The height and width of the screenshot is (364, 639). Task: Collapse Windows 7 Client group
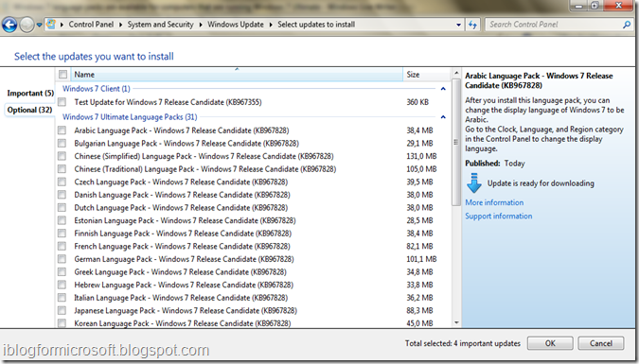pos(443,89)
